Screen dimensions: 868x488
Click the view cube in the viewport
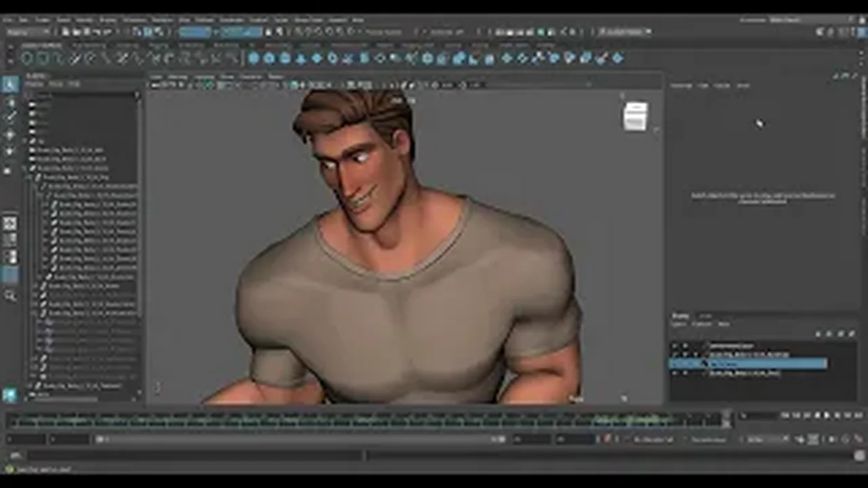(635, 116)
